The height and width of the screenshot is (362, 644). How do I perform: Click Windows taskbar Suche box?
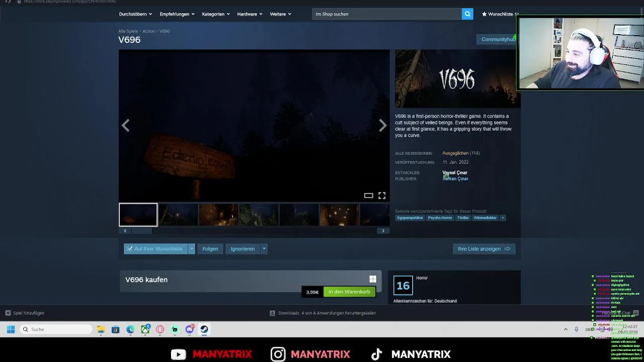(x=57, y=329)
